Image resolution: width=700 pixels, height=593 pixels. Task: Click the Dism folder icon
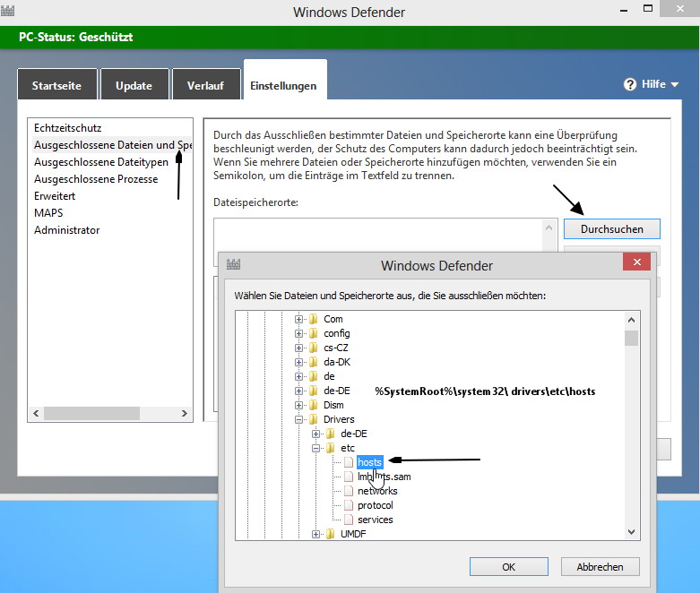(x=314, y=405)
